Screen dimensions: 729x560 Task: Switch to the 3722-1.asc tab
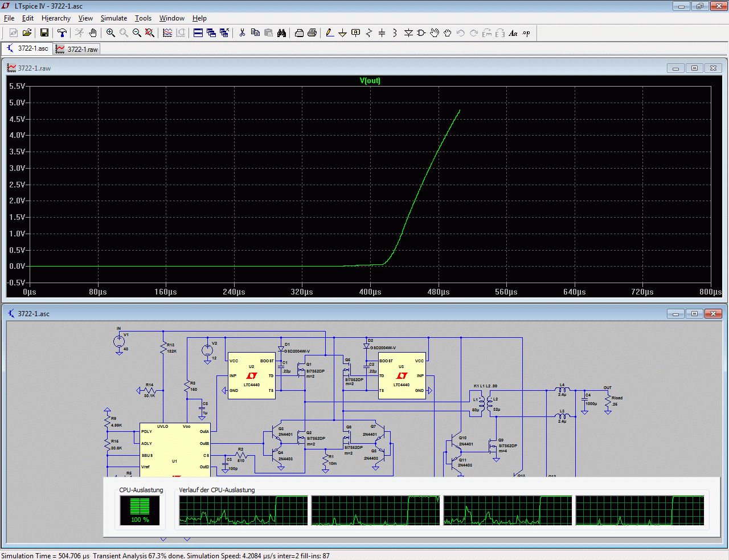27,48
